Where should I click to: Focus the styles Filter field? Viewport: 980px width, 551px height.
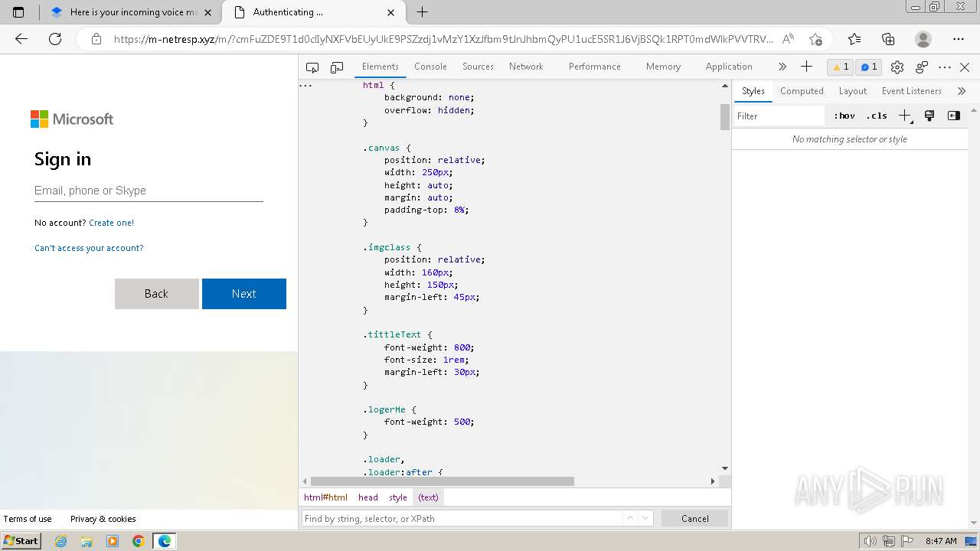(779, 116)
